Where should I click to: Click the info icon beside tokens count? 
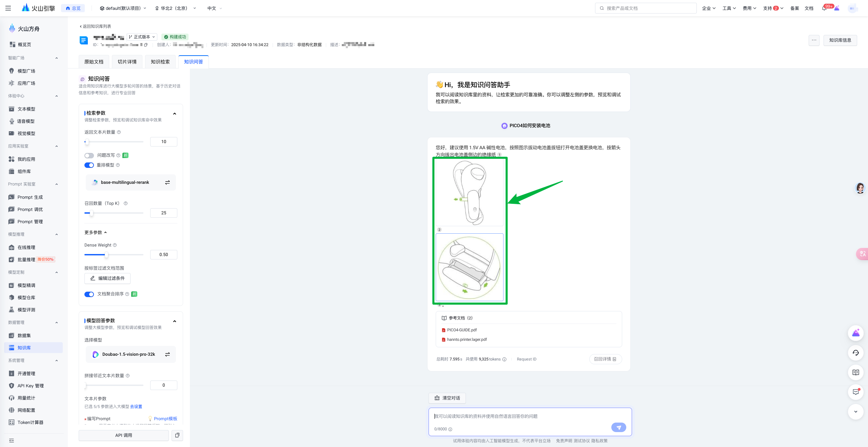[505, 359]
